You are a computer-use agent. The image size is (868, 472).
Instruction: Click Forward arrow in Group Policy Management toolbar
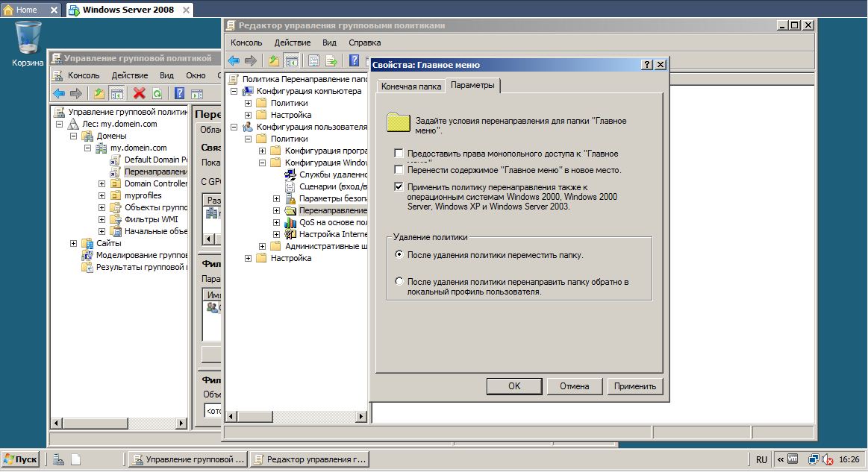click(76, 93)
